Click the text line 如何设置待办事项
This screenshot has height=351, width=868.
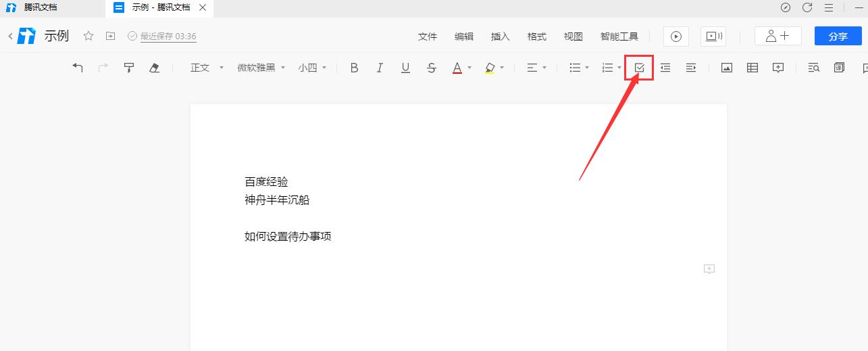tap(288, 237)
